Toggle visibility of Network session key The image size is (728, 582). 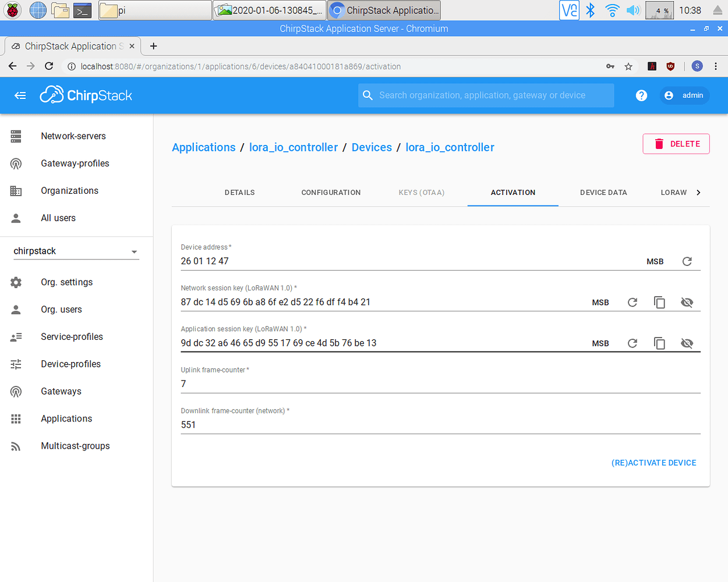(687, 302)
